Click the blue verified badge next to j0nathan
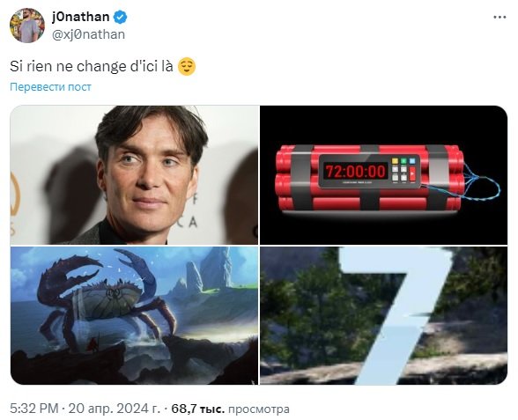Viewport: 518px width, 420px height. (120, 18)
